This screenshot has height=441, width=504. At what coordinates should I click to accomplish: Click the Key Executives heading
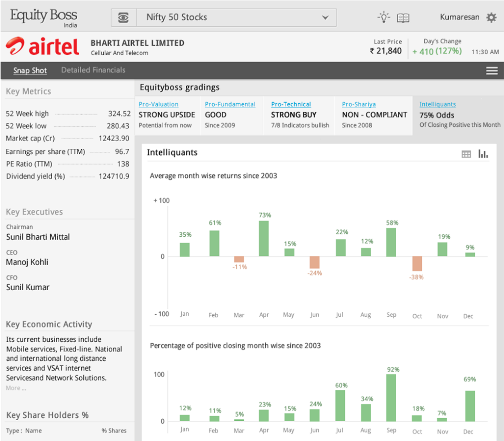tap(34, 212)
